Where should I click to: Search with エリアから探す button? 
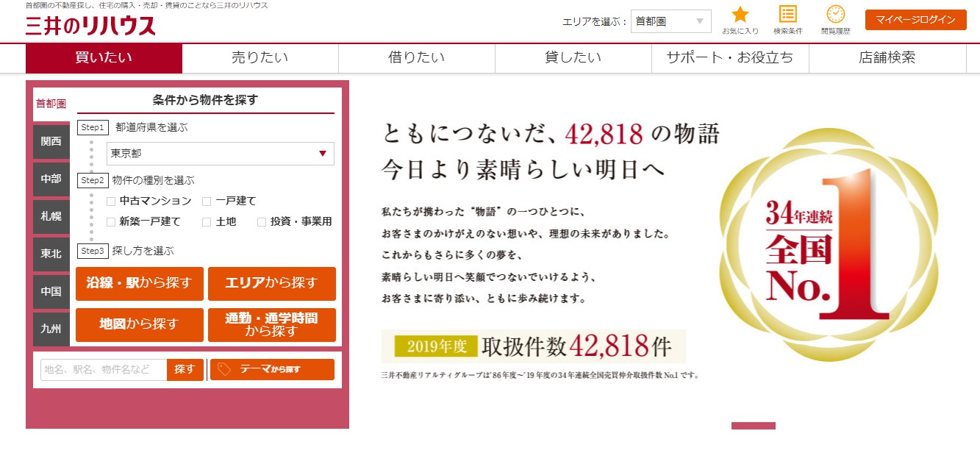(272, 284)
